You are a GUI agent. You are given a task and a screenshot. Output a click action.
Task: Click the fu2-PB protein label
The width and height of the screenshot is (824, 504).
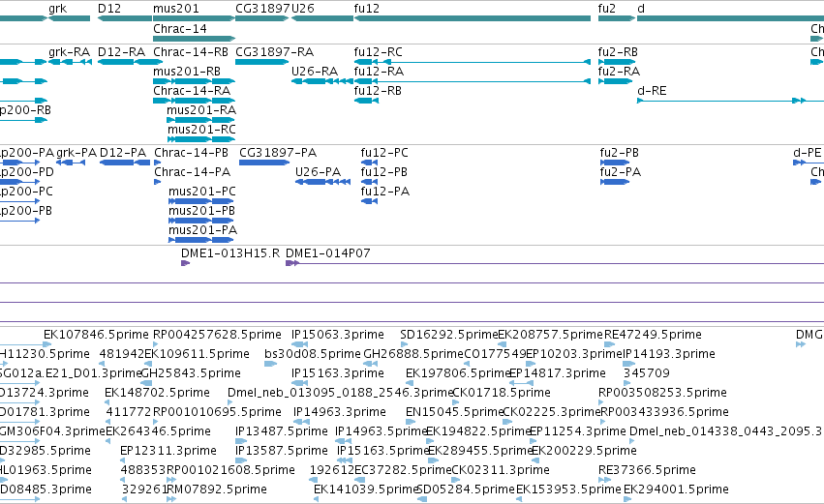[620, 153]
